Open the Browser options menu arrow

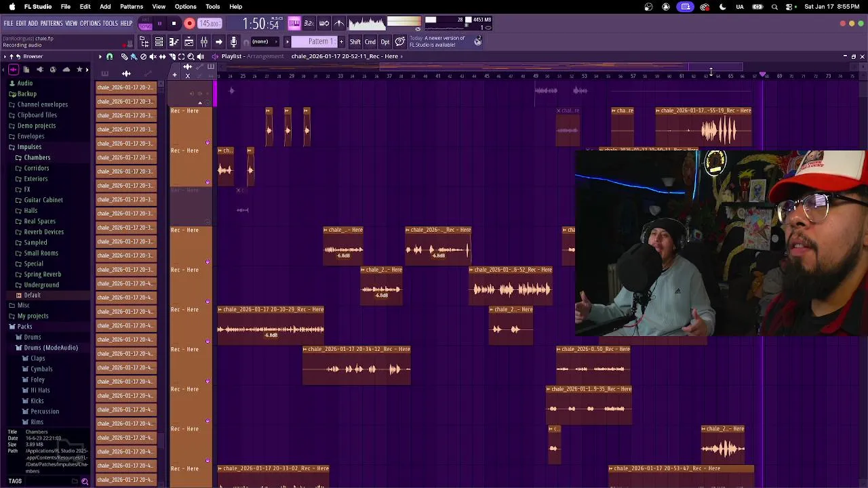(5, 57)
